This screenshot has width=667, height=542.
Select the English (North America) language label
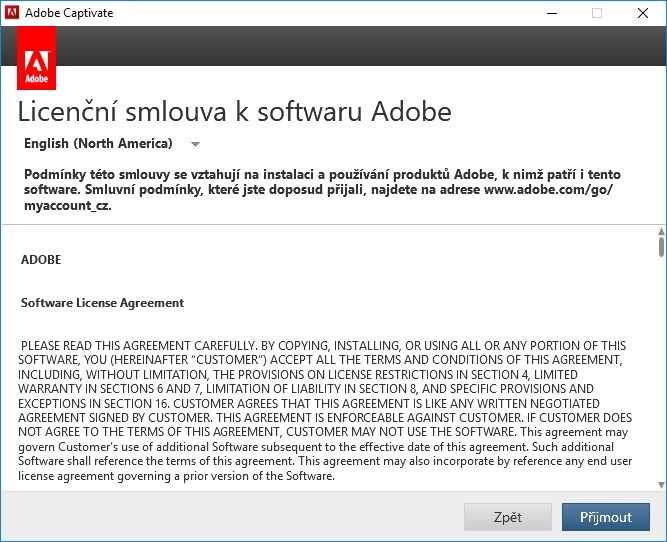point(98,143)
